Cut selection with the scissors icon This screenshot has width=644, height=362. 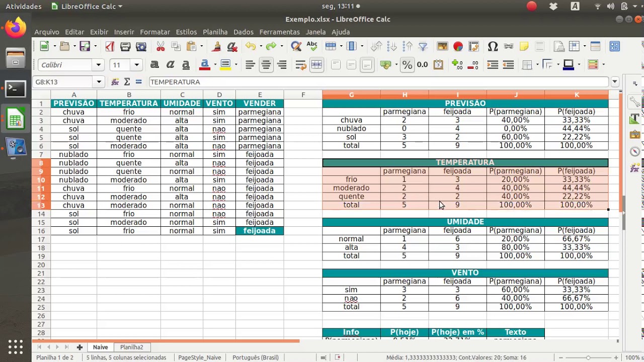[160, 46]
